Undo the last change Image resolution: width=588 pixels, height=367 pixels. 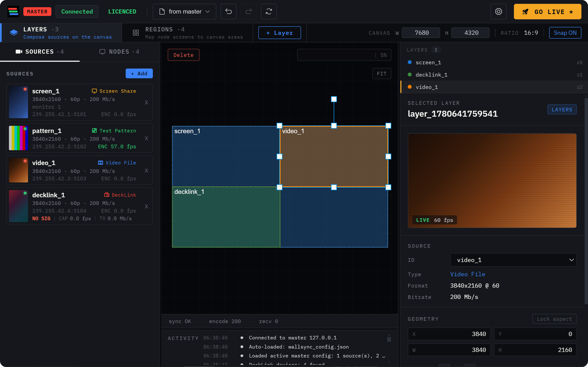pos(228,11)
